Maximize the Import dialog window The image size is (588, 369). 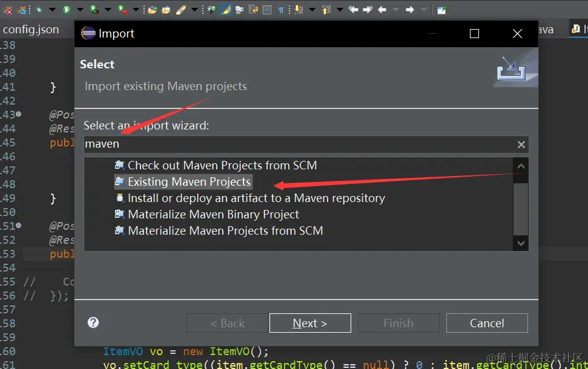(x=474, y=34)
